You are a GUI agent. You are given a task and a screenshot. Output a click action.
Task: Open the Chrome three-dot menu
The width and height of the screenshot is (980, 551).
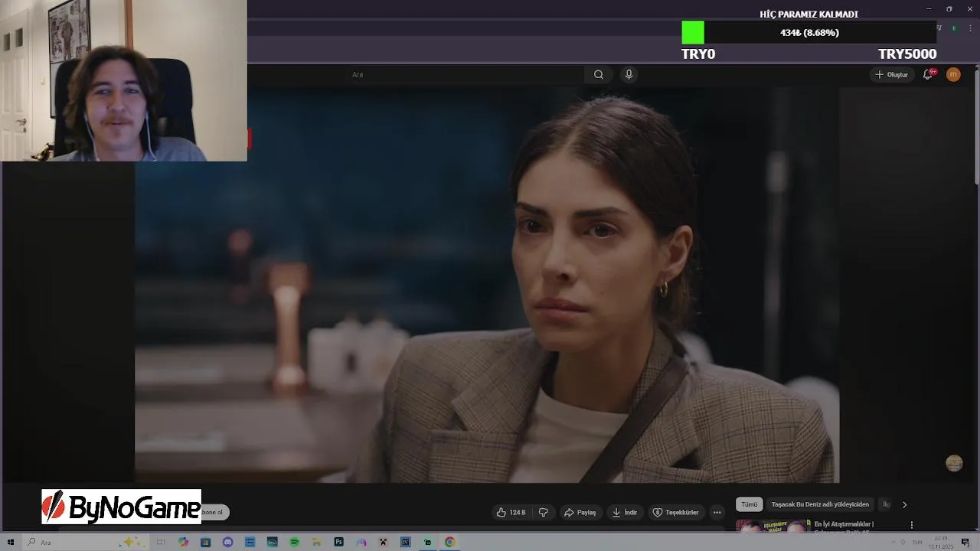(969, 28)
